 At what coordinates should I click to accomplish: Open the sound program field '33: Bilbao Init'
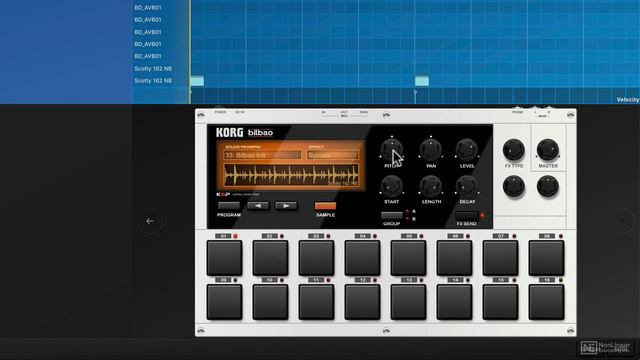click(262, 155)
